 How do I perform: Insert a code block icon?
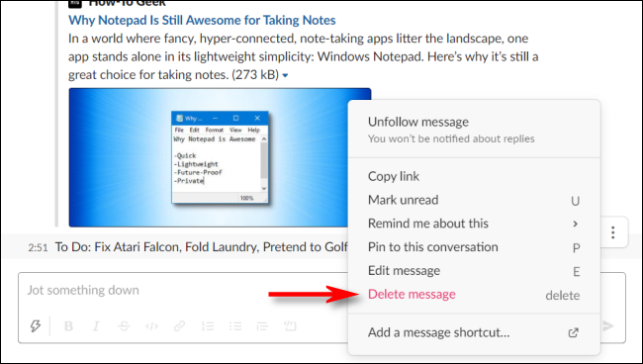290,325
